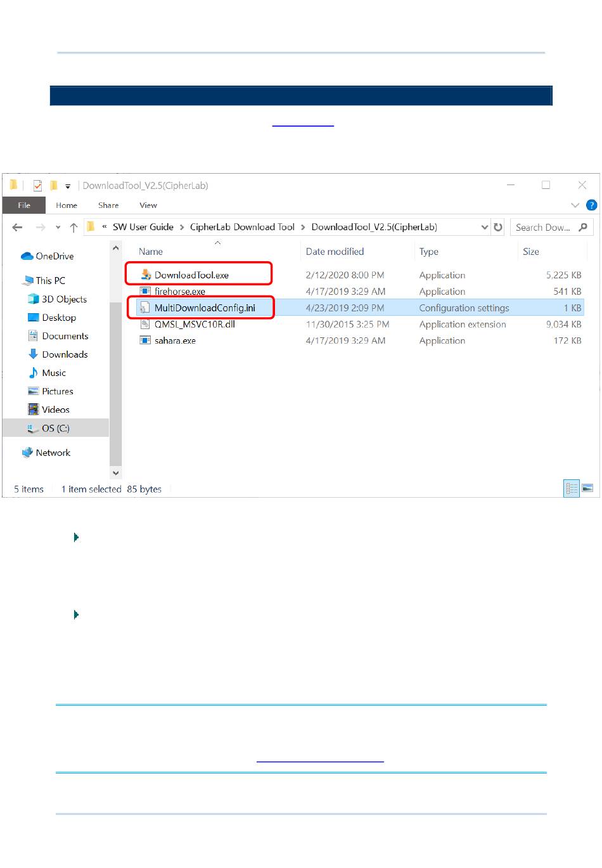Select DownloadTool_V2.5(CipherLab) breadcrumb
Screen dimensions: 602x868
point(375,227)
